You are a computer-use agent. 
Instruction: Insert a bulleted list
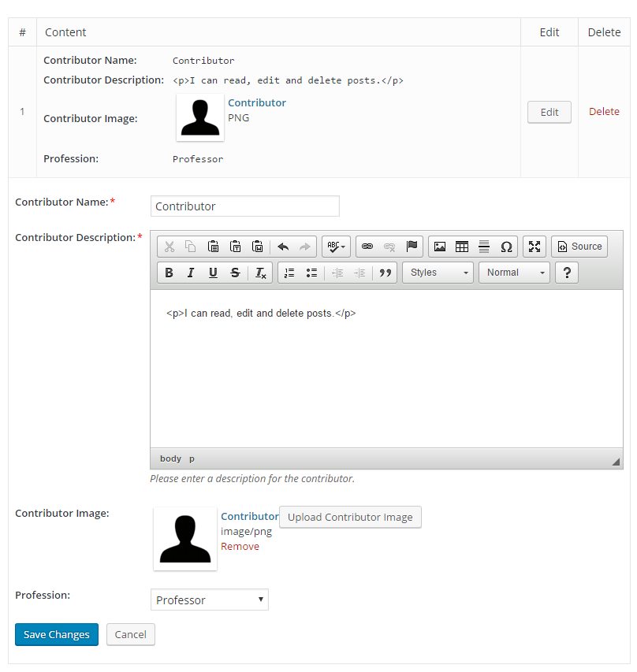(x=312, y=273)
